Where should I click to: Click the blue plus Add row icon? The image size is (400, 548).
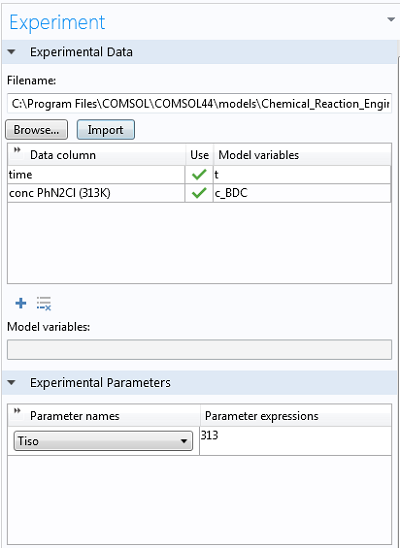(x=21, y=303)
